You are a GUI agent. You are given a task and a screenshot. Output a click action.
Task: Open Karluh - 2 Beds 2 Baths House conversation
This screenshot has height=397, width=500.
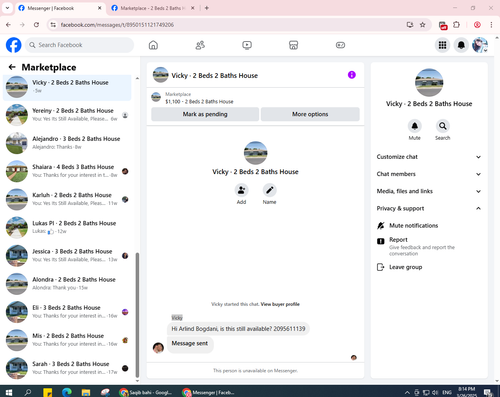tap(67, 199)
